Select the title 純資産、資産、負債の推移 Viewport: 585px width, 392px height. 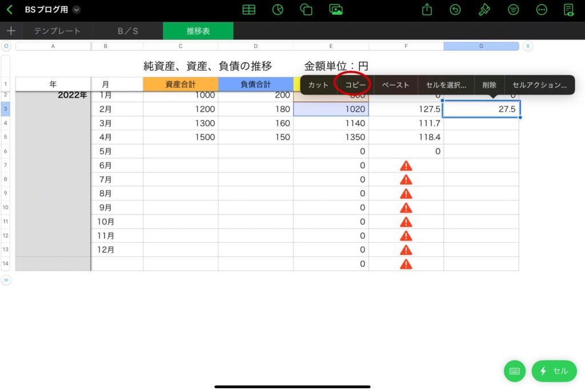pos(208,66)
